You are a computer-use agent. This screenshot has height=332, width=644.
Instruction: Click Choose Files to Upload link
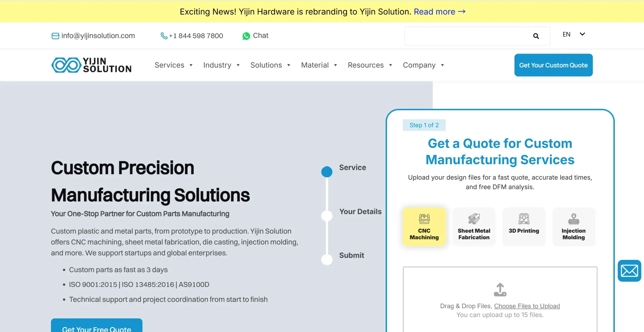527,306
